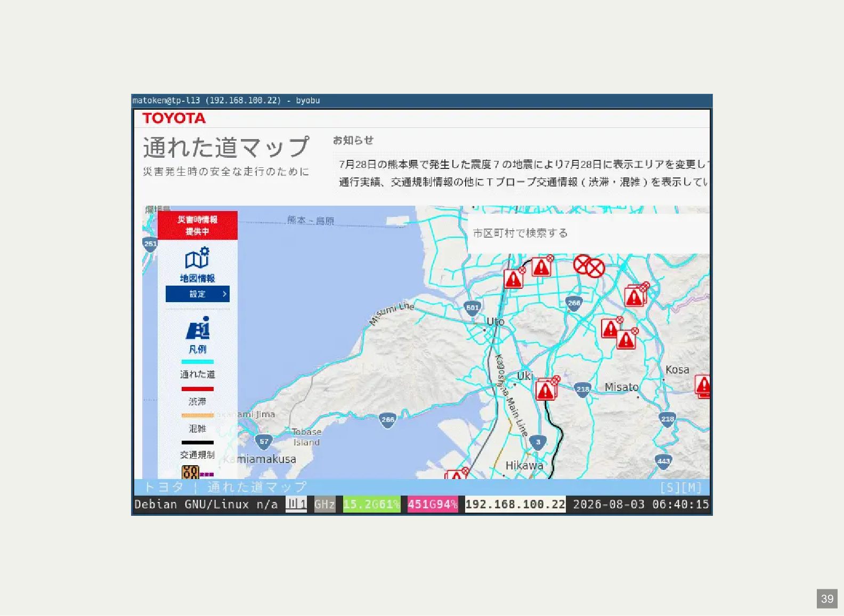
Task: Click the black 交通規制 legend swatch
Action: pos(198,442)
